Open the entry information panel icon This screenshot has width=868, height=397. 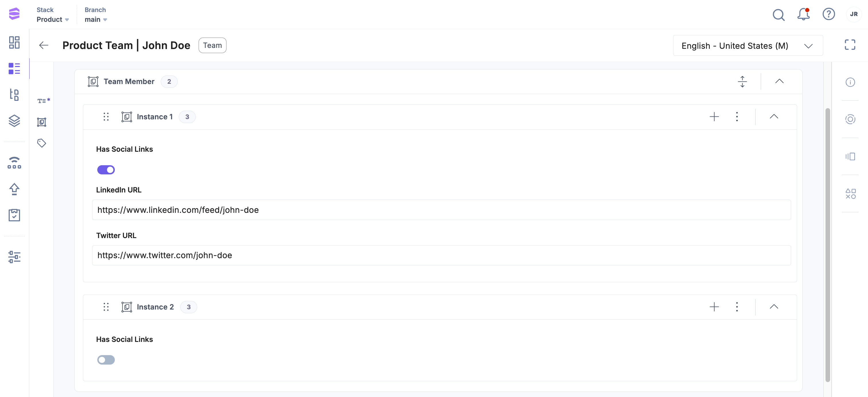click(x=850, y=82)
